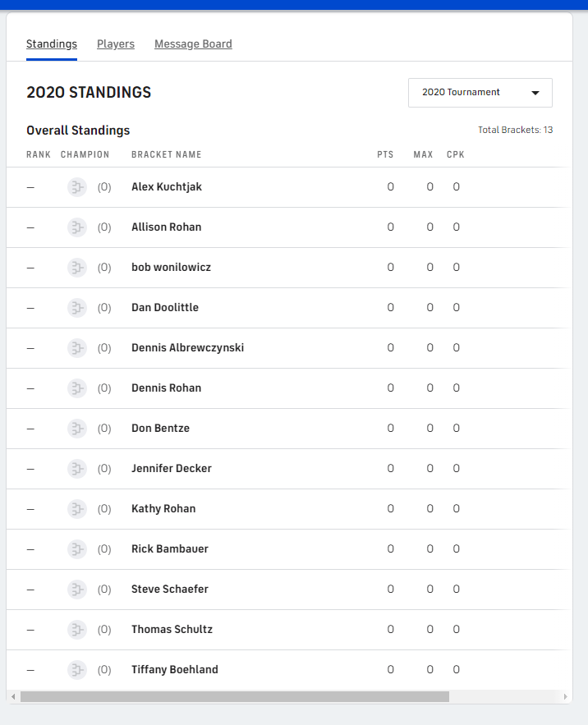Select the Standings tab
588x725 pixels.
pyautogui.click(x=52, y=44)
